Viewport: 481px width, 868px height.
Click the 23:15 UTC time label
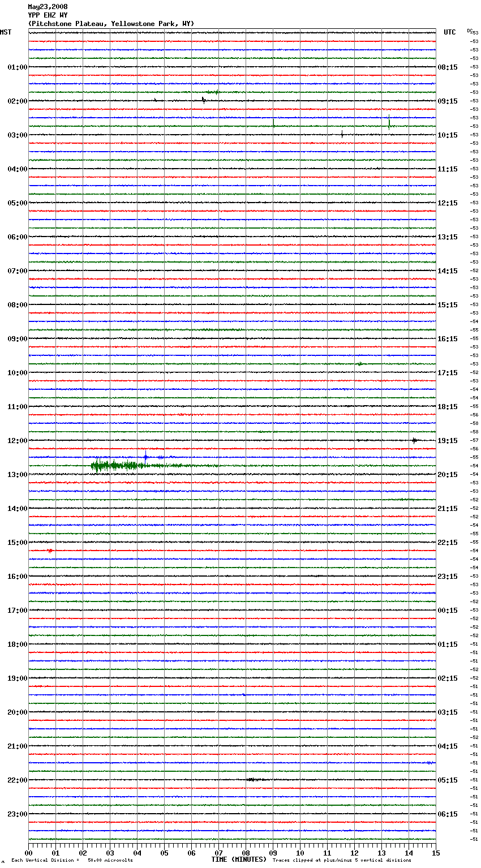coord(448,577)
